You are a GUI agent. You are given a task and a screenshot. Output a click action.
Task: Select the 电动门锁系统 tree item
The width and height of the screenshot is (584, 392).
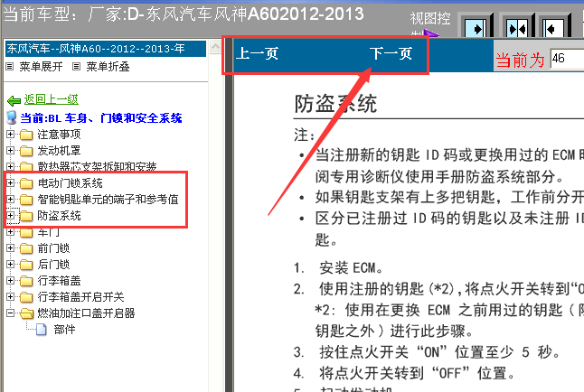pos(70,182)
